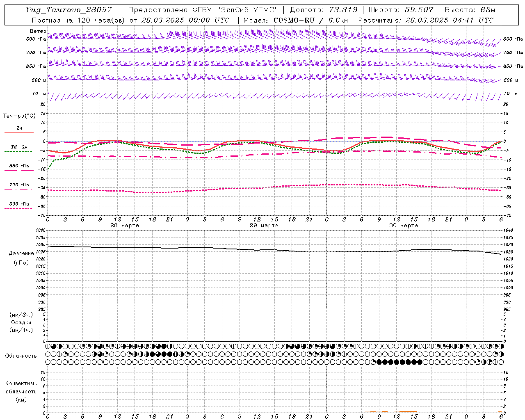The height and width of the screenshot is (420, 525).
Task: Click the '850 гПа' temperature legend entry
Action: [19, 166]
